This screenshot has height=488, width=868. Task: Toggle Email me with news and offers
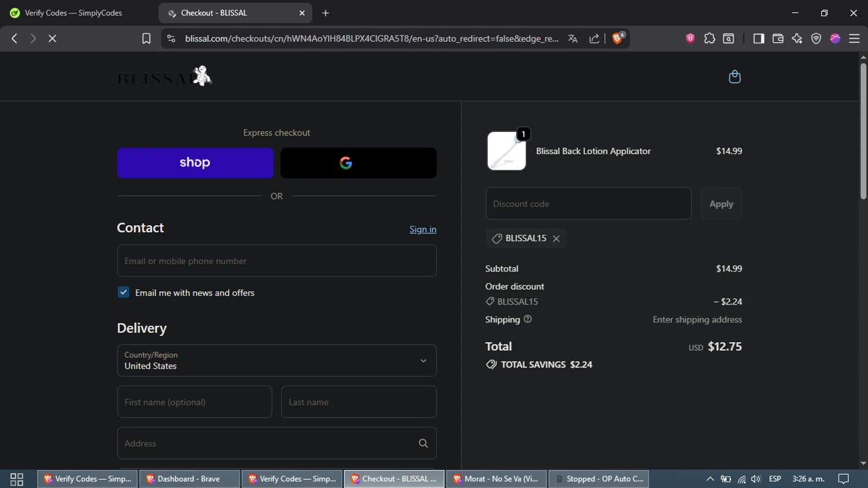coord(123,292)
